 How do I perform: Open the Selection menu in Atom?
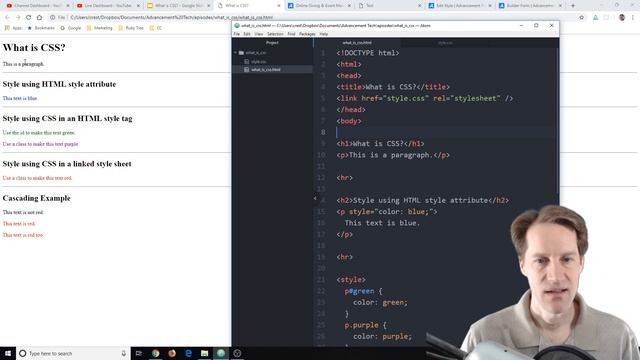275,34
